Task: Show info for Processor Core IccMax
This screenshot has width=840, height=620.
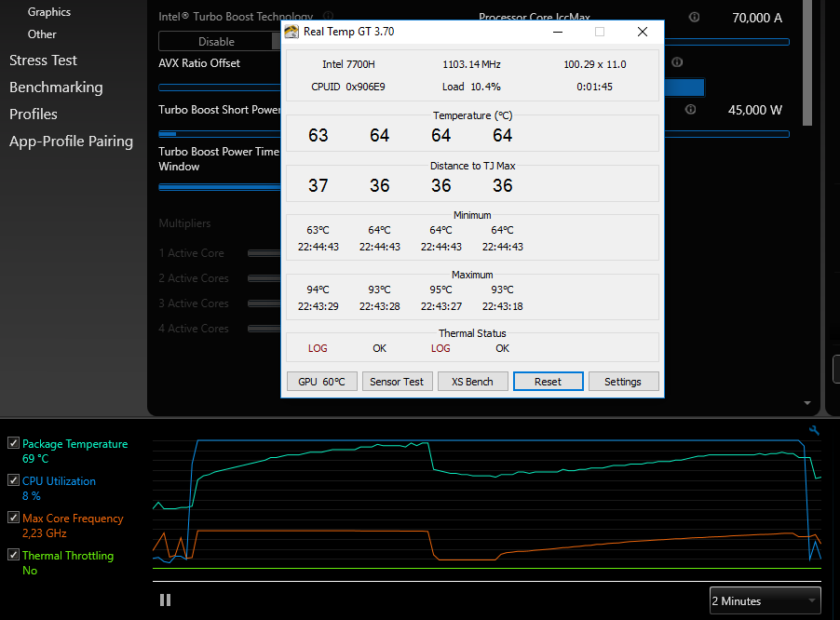Action: [694, 17]
